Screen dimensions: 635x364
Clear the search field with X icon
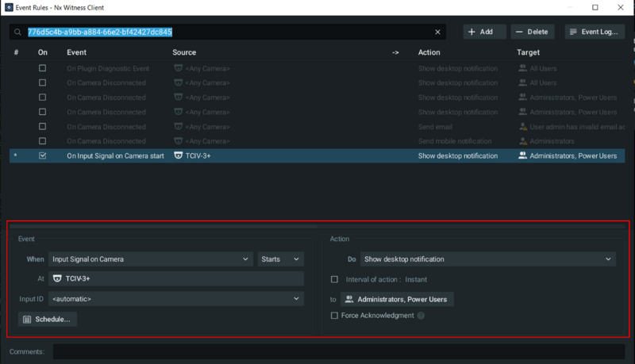(437, 33)
